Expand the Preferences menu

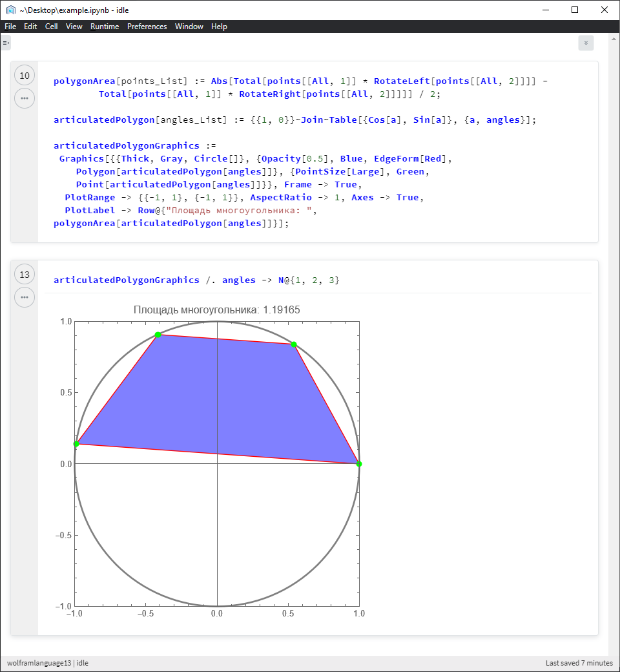click(147, 26)
